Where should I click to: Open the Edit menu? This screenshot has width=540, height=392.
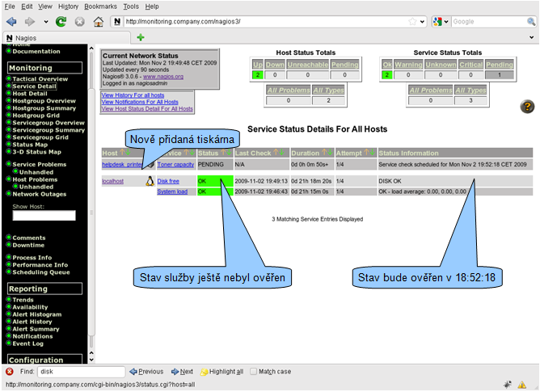[x=27, y=6]
